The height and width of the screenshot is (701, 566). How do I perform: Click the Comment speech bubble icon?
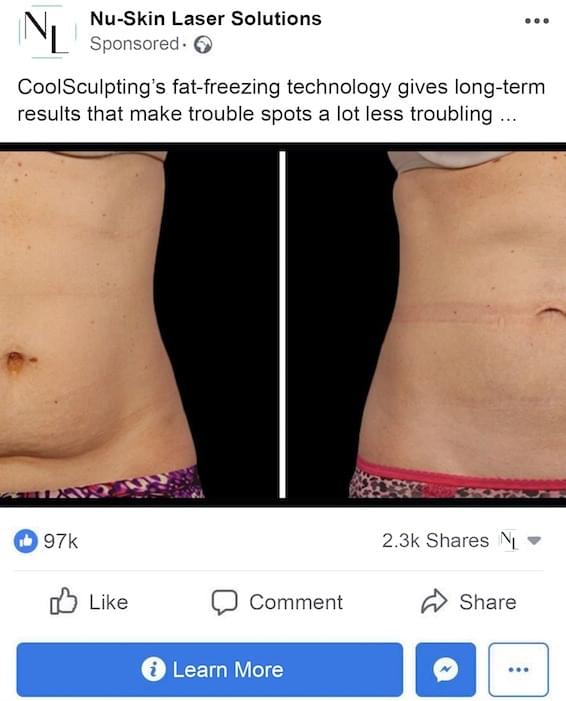(224, 602)
